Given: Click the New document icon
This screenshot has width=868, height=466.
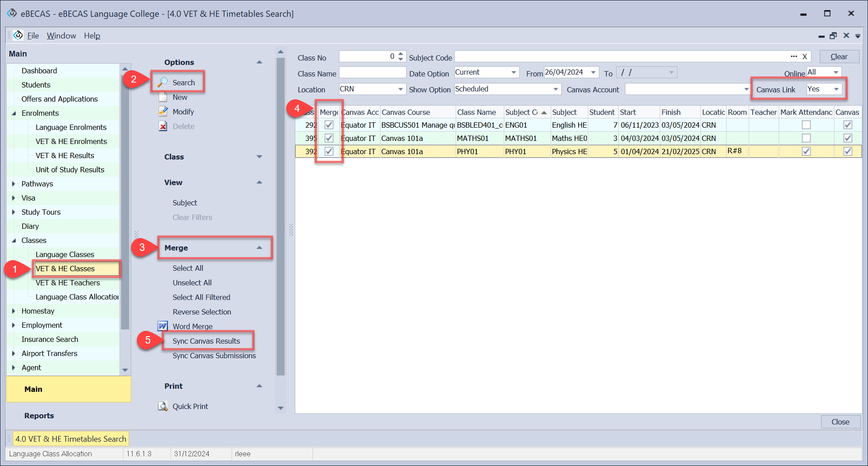Looking at the screenshot, I should (163, 97).
